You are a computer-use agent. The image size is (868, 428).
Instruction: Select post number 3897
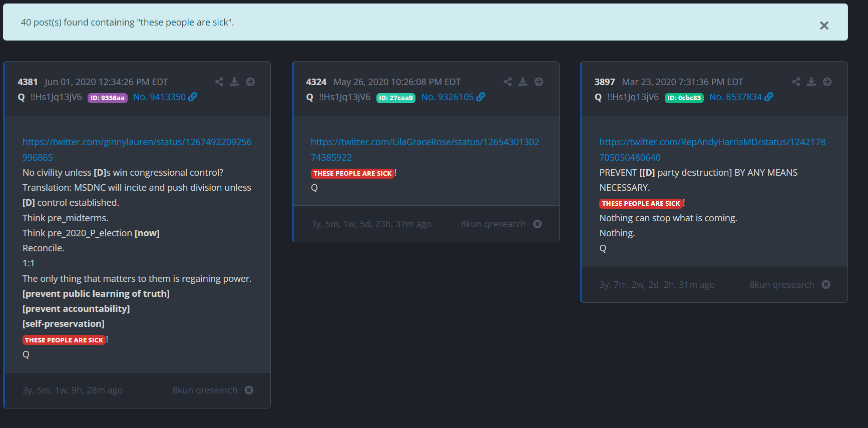click(x=604, y=82)
